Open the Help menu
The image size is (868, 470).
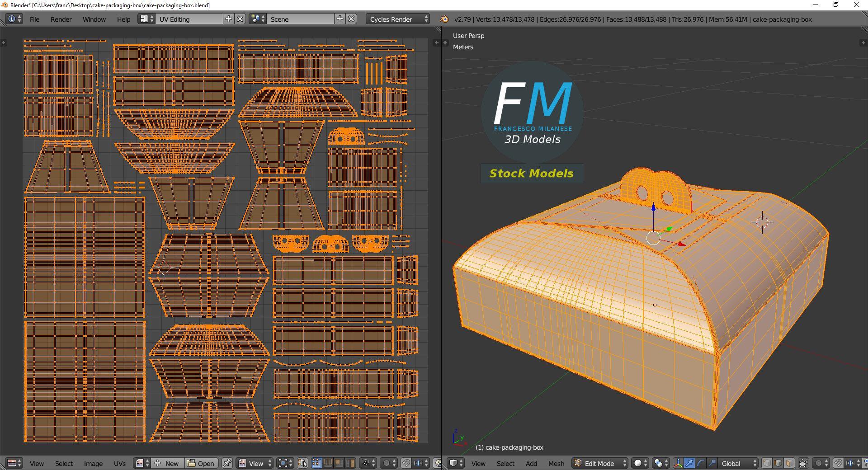[123, 19]
